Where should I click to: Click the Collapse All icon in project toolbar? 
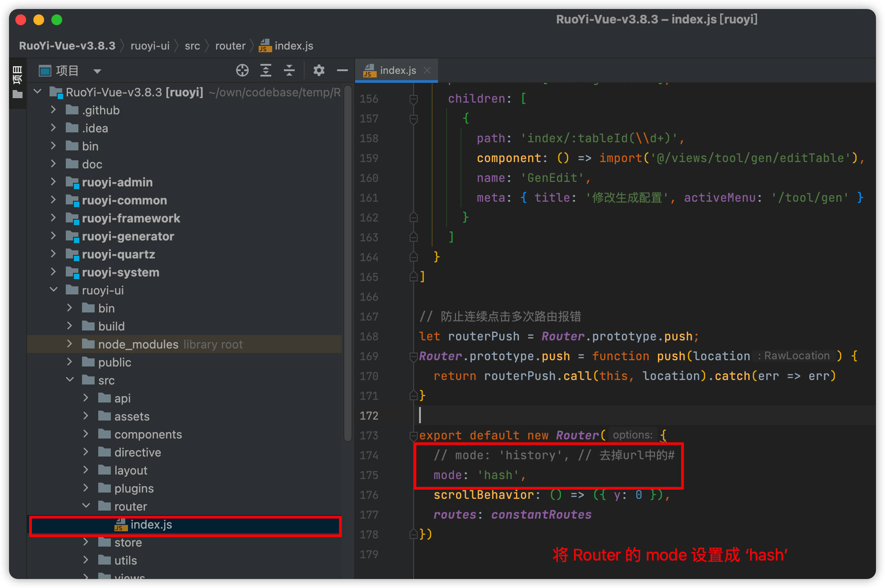point(289,70)
